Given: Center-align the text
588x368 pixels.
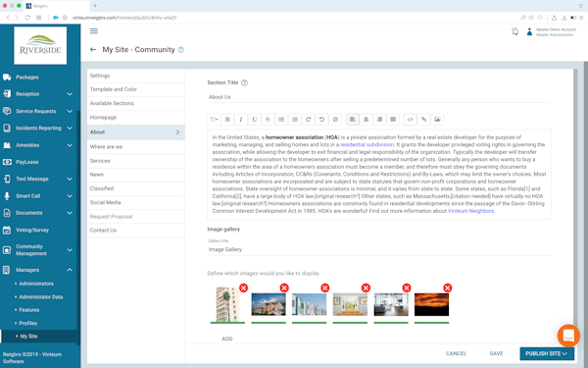Looking at the screenshot, I should (x=366, y=120).
